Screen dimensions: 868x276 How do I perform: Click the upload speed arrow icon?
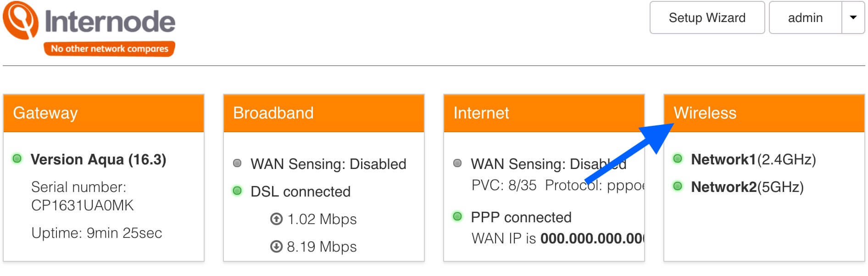[276, 219]
